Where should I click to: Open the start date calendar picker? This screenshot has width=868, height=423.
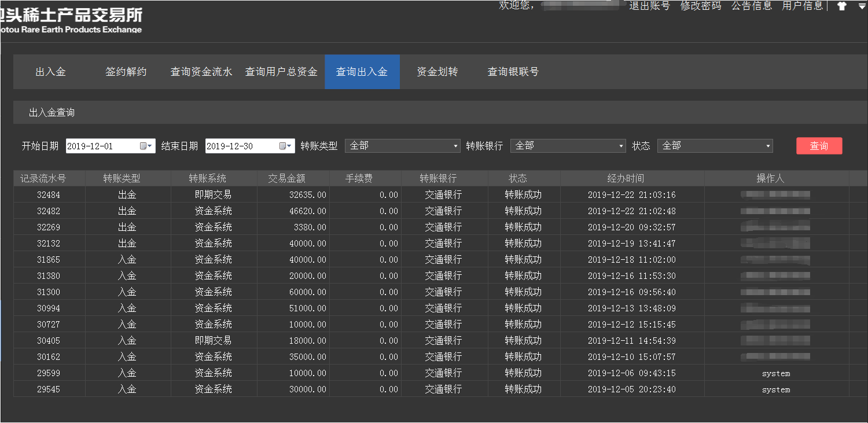146,146
